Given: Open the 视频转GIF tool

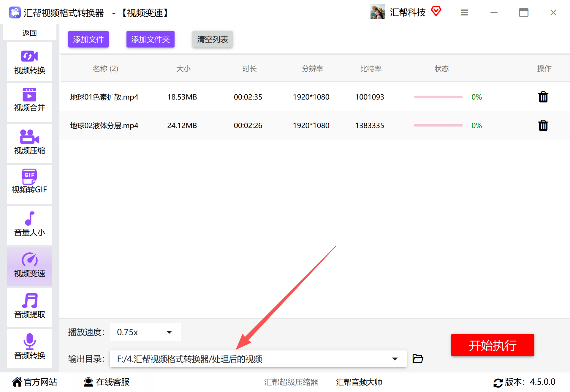Looking at the screenshot, I should (29, 184).
